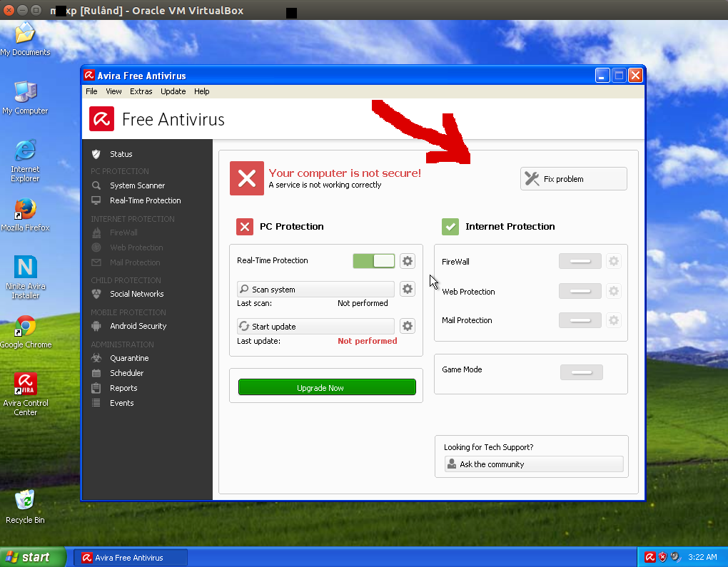
Task: Click the Scan system button
Action: coord(315,289)
